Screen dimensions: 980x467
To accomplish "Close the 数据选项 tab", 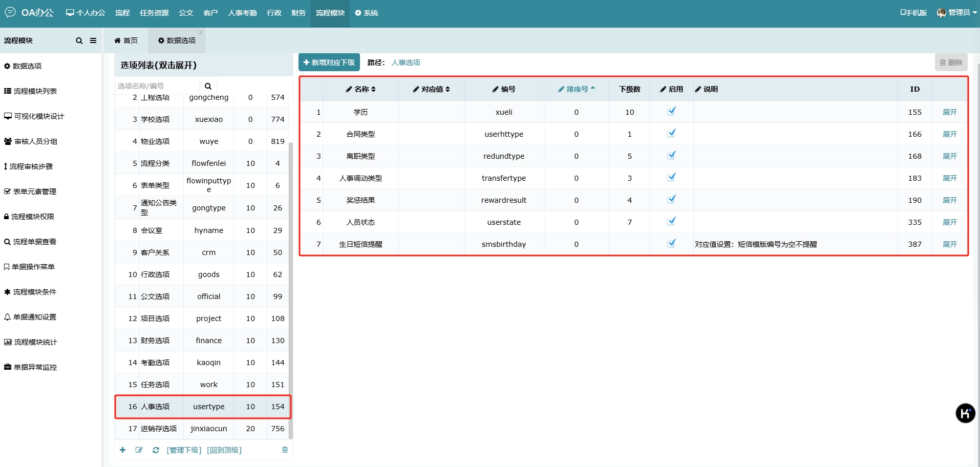I will (201, 32).
